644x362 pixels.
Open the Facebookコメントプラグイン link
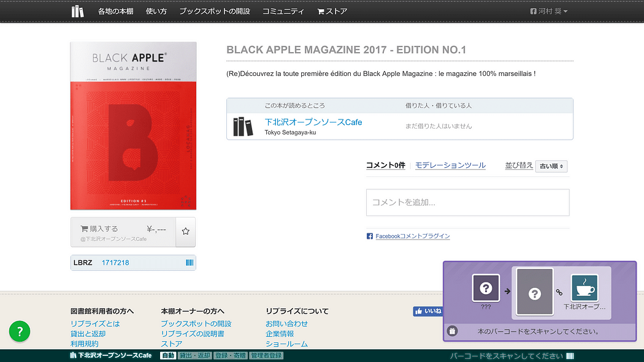(412, 236)
